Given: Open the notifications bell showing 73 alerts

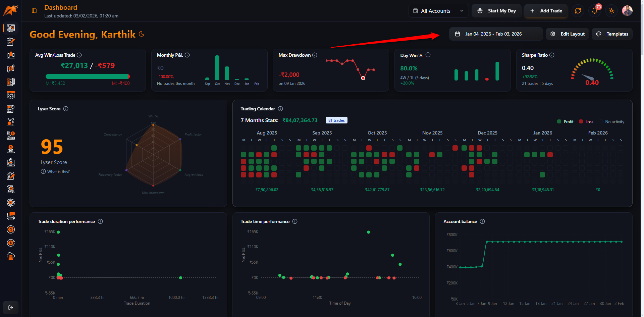Looking at the screenshot, I should coord(594,10).
